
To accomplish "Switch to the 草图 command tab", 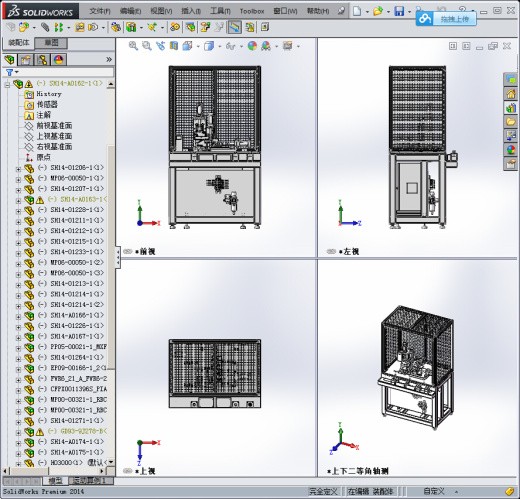I will pos(51,43).
